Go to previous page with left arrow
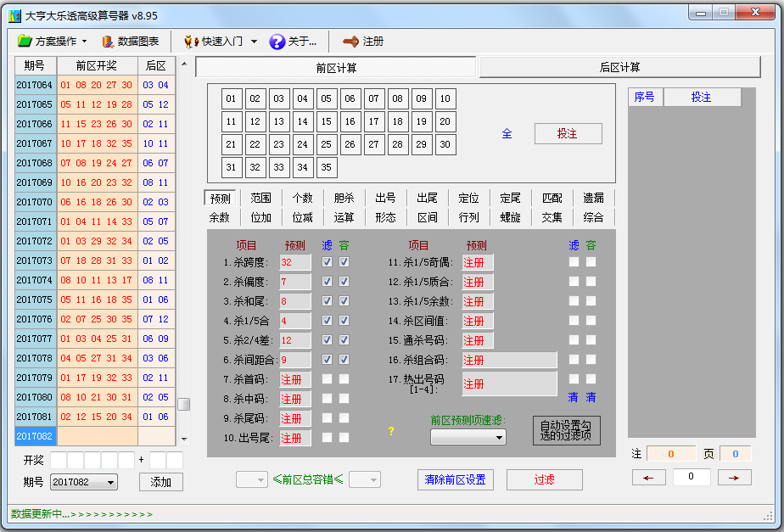Image resolution: width=784 pixels, height=532 pixels. coord(648,478)
